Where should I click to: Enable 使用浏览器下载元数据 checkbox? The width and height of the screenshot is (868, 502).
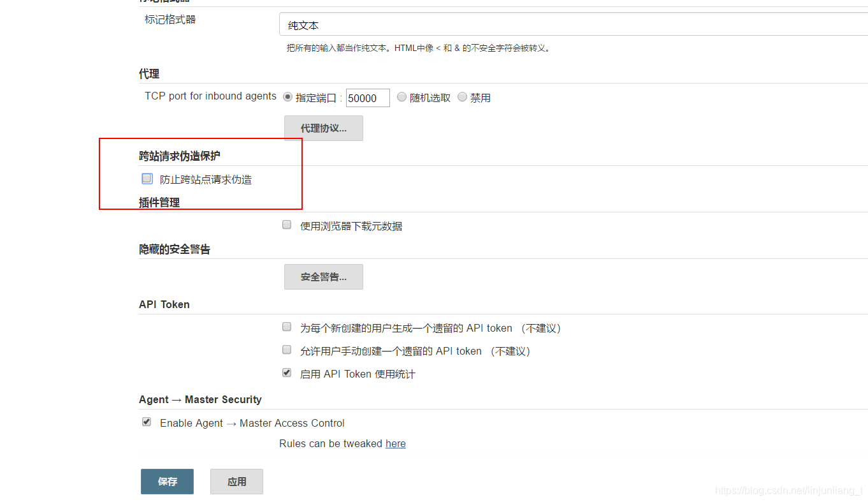(287, 225)
